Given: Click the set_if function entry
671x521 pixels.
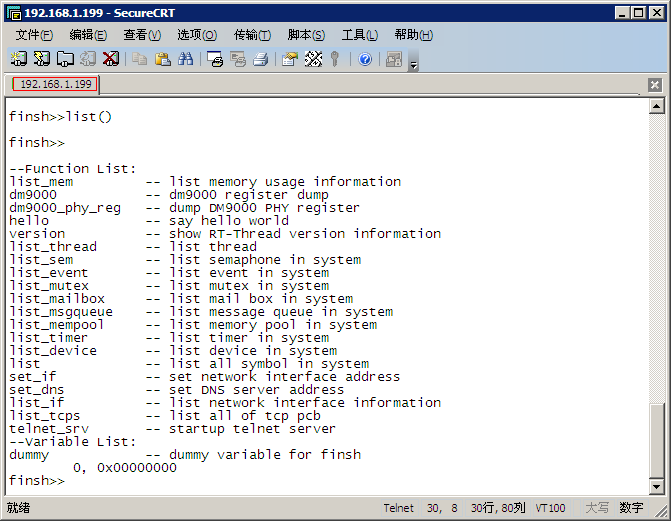Looking at the screenshot, I should (x=33, y=377).
